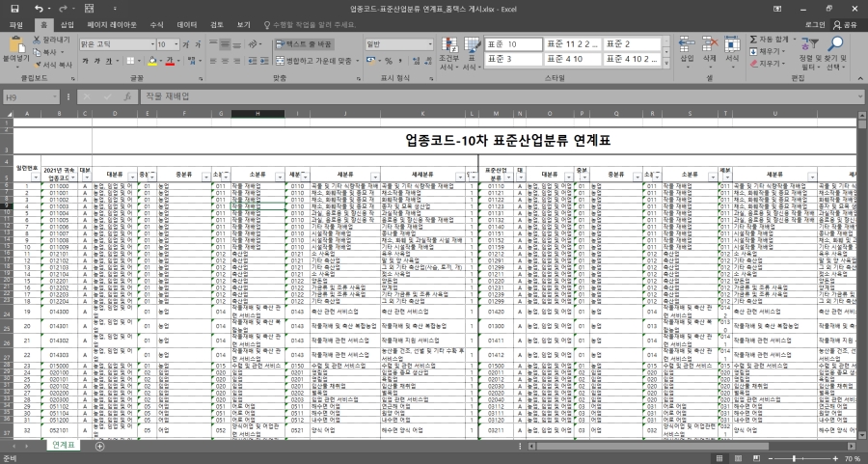This screenshot has height=464, width=868.
Task: Switch to the 수식 formulas tab
Action: click(x=156, y=25)
